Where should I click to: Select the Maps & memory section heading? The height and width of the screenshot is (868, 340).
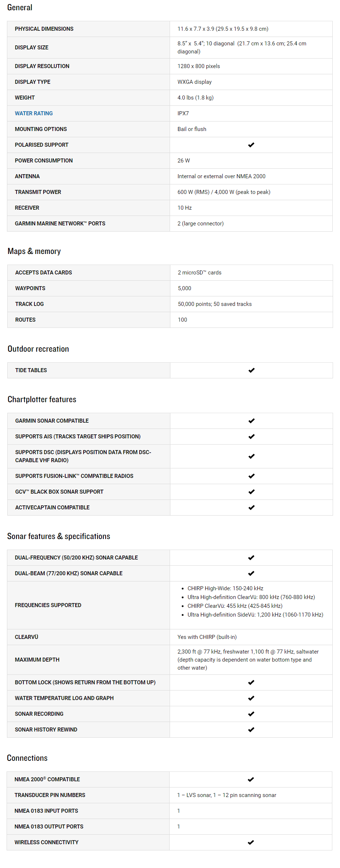pyautogui.click(x=34, y=251)
